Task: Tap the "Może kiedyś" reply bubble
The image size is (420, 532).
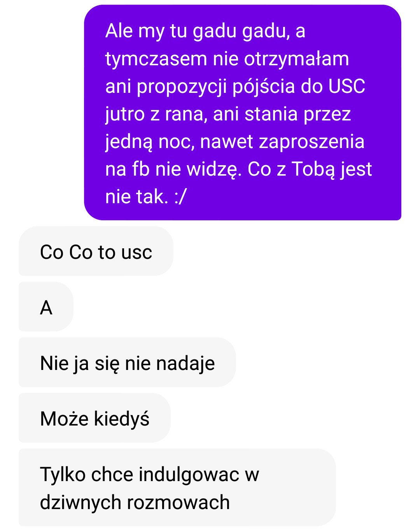Action: tap(94, 418)
